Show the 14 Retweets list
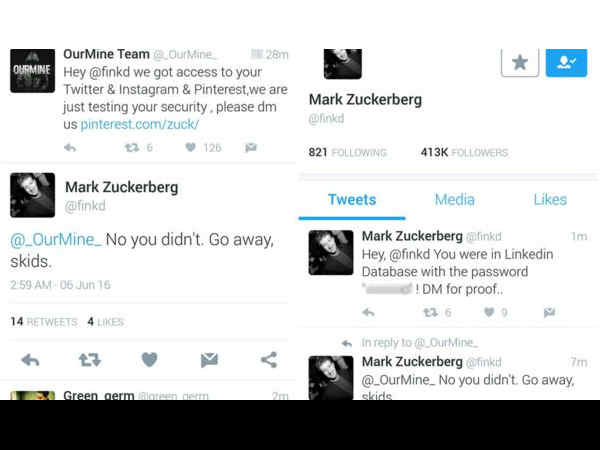The image size is (600, 450). click(x=43, y=322)
